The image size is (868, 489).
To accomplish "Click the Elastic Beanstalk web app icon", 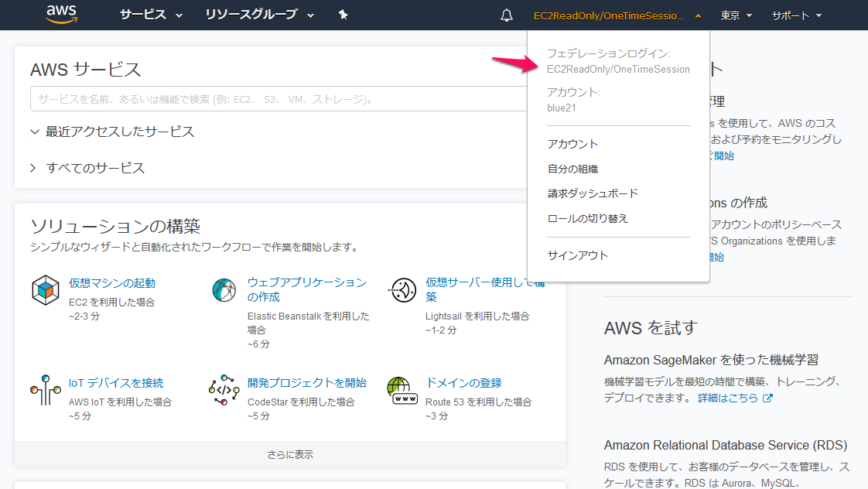I will click(x=224, y=290).
